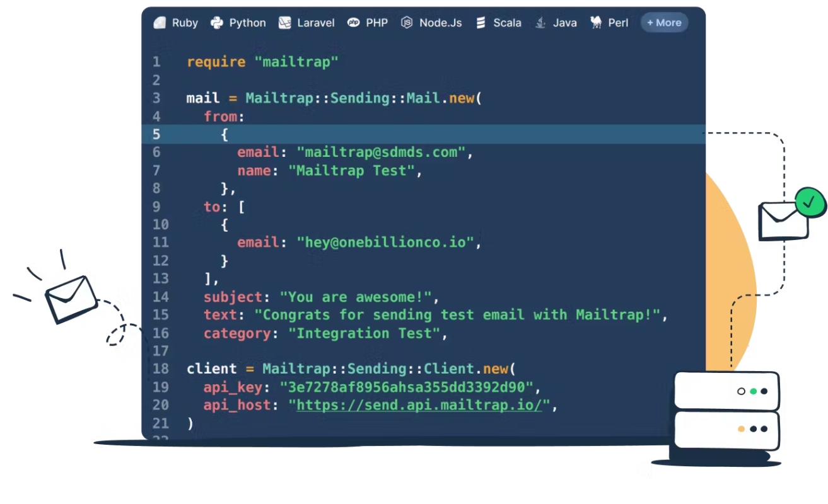Click the "mail" variable on line 3
This screenshot has height=504, width=828.
click(203, 98)
